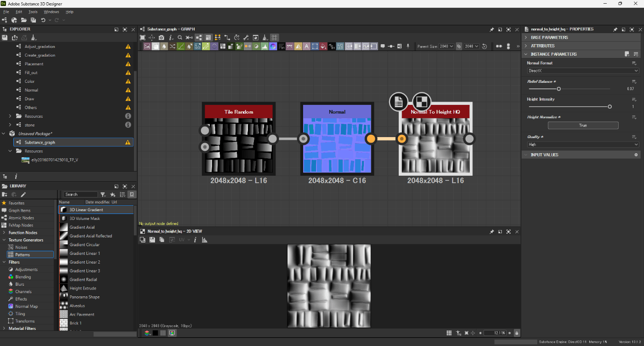Pin the Properties panel
The image size is (644, 346).
point(615,29)
